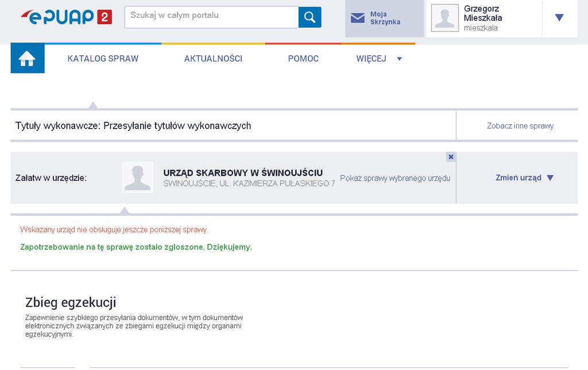Open the 'Zmień urząd' dropdown
The height and width of the screenshot is (370, 588).
pyautogui.click(x=524, y=178)
